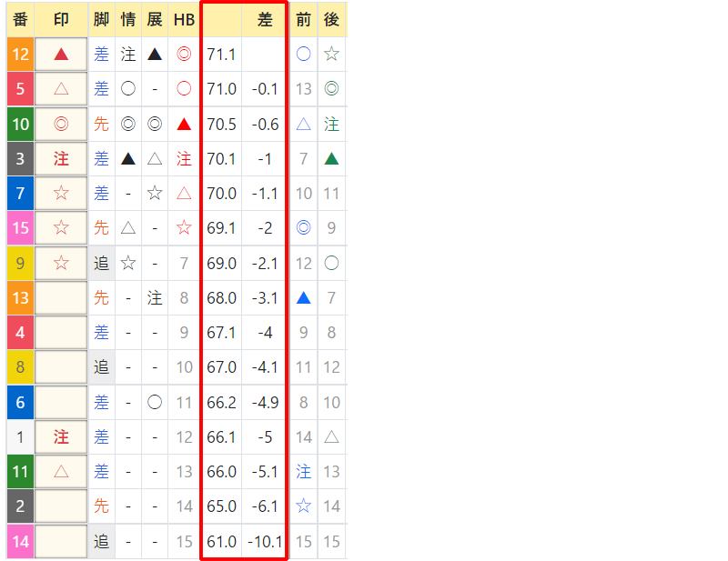Click the double circle mark in horse 10's 印 box
This screenshot has width=728, height=561.
click(61, 125)
